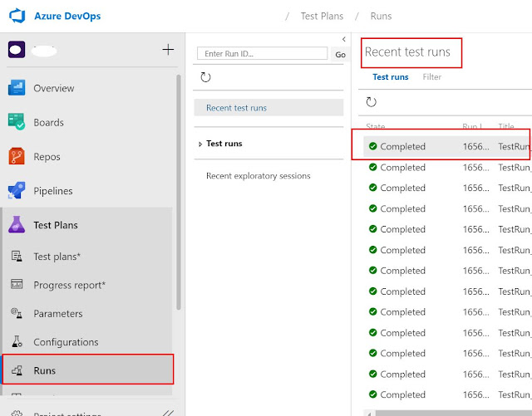Select the first Completed test run row

tap(447, 146)
